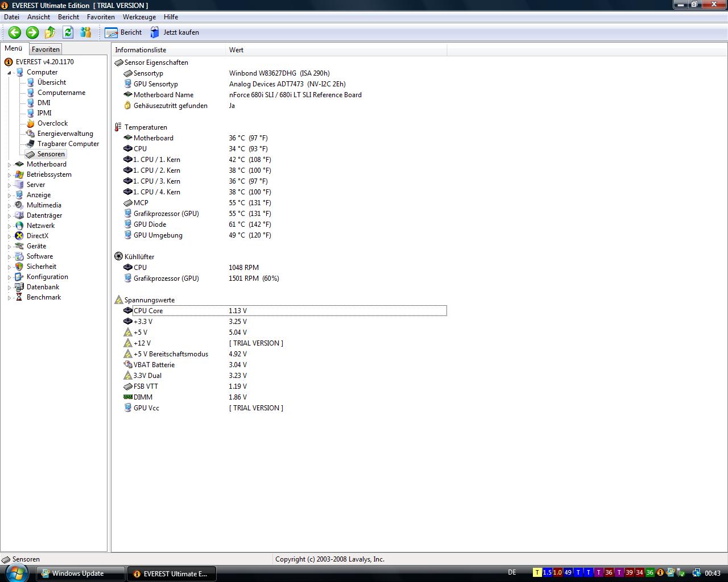Click the Spannungswerte warning icon
The height and width of the screenshot is (582, 728).
click(x=118, y=300)
